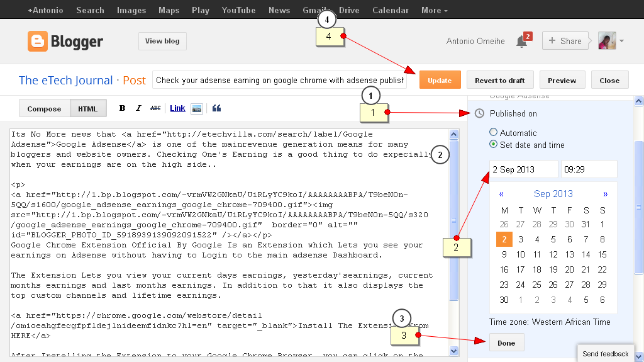This screenshot has width=644, height=362.
Task: Toggle bold formatting in the editor toolbar
Action: 122,108
